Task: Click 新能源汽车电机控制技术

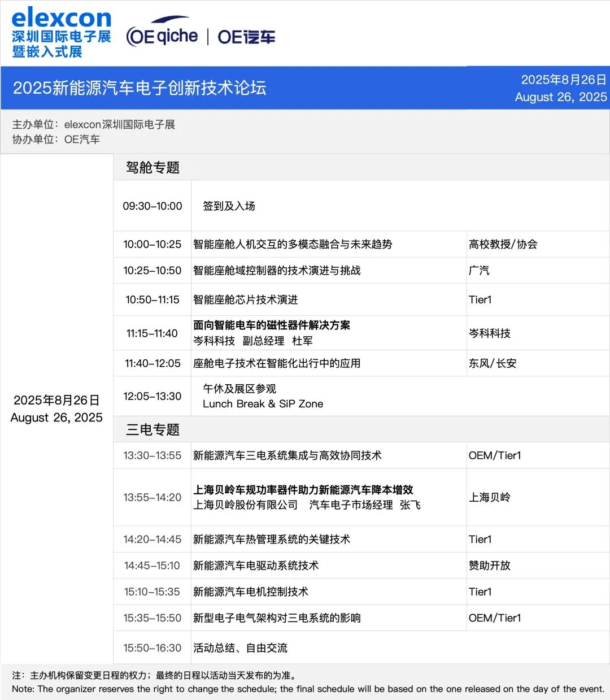Action: [251, 592]
